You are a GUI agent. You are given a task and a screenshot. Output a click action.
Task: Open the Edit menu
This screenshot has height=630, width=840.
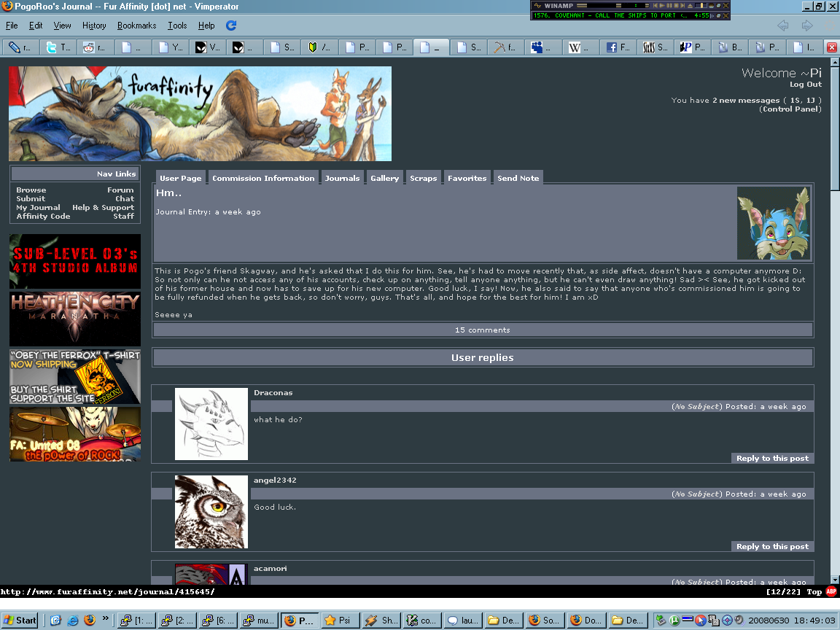tap(36, 26)
